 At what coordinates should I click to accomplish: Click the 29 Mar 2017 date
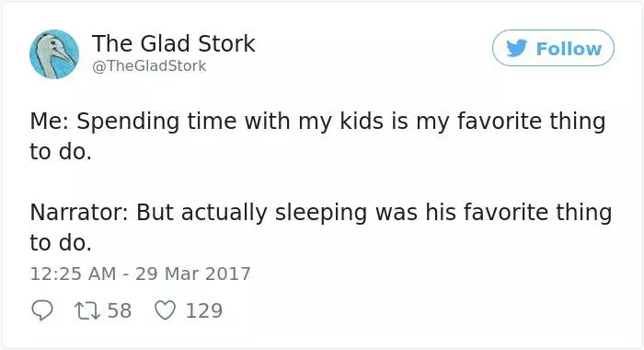(192, 274)
